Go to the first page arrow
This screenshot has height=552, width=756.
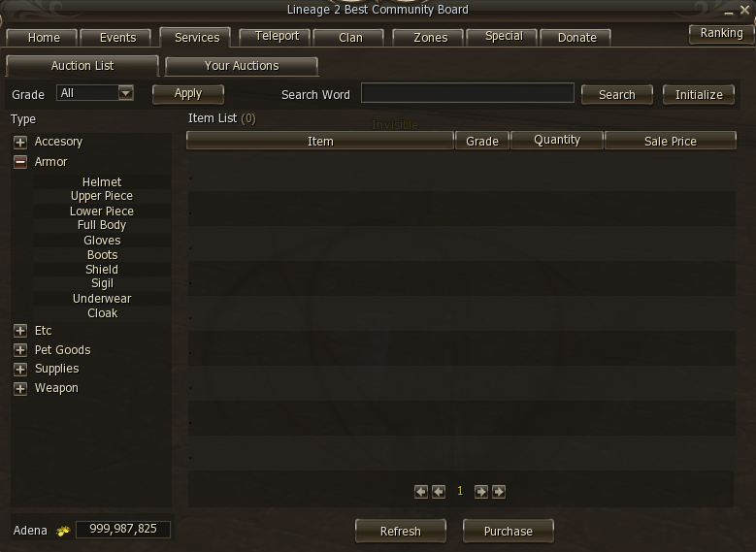(x=421, y=491)
